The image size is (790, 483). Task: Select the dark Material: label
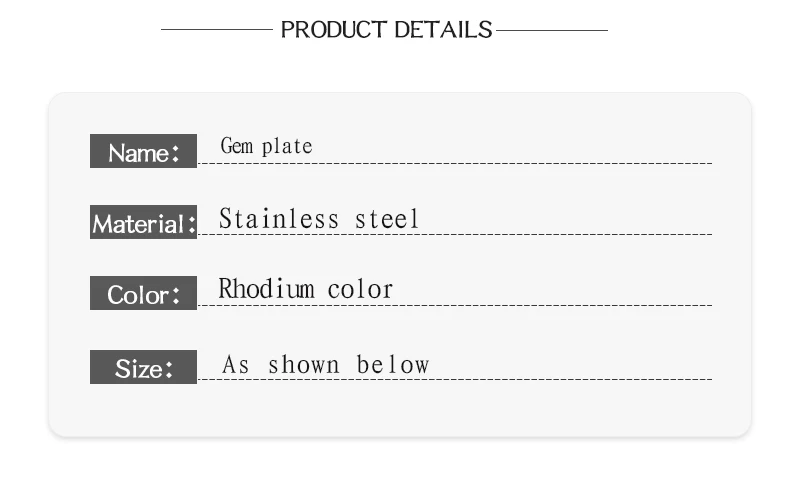[x=143, y=223]
